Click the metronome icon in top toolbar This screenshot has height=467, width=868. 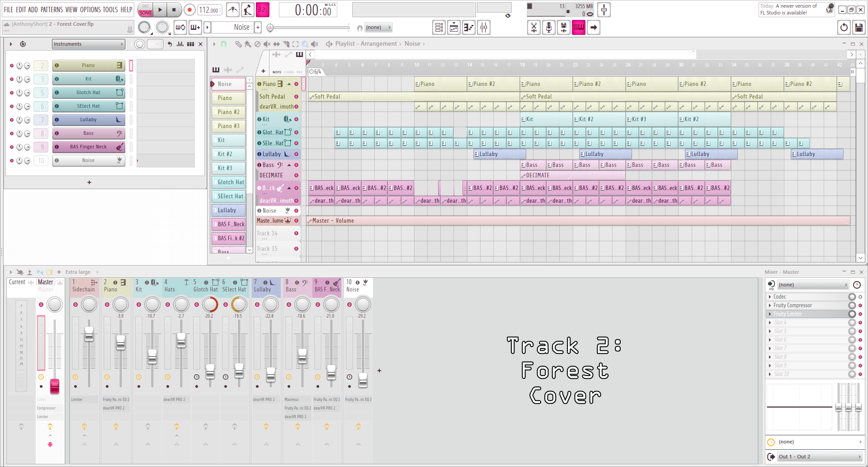coord(232,10)
